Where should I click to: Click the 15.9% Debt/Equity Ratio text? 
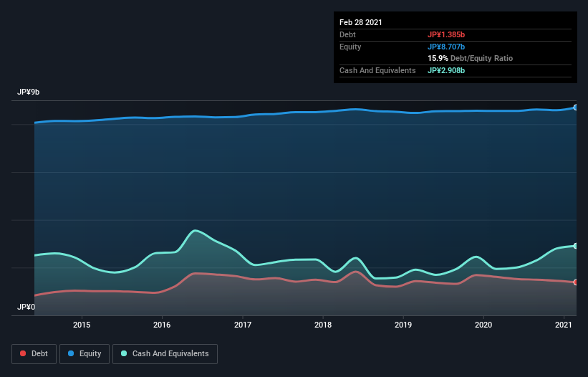tap(471, 58)
